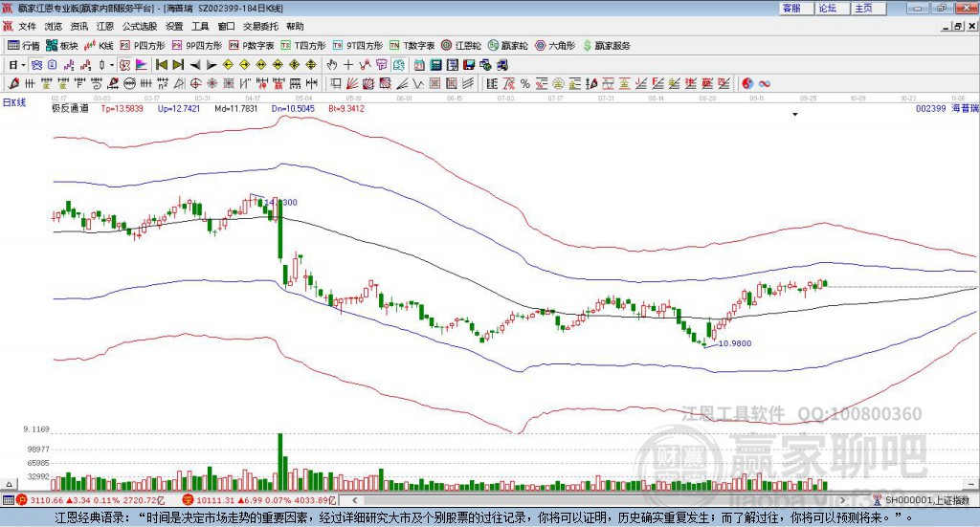Open the 板块 sector view

click(62, 46)
